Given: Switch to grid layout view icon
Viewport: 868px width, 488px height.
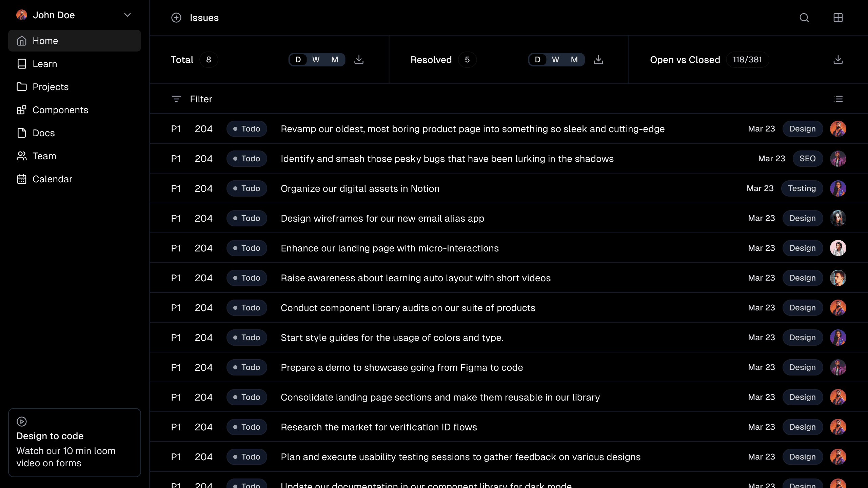Looking at the screenshot, I should tap(838, 18).
